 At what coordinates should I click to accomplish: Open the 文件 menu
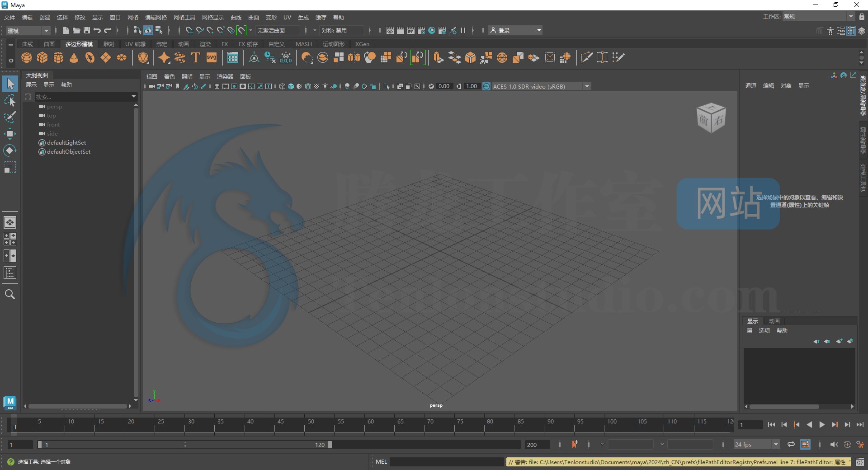pyautogui.click(x=9, y=17)
